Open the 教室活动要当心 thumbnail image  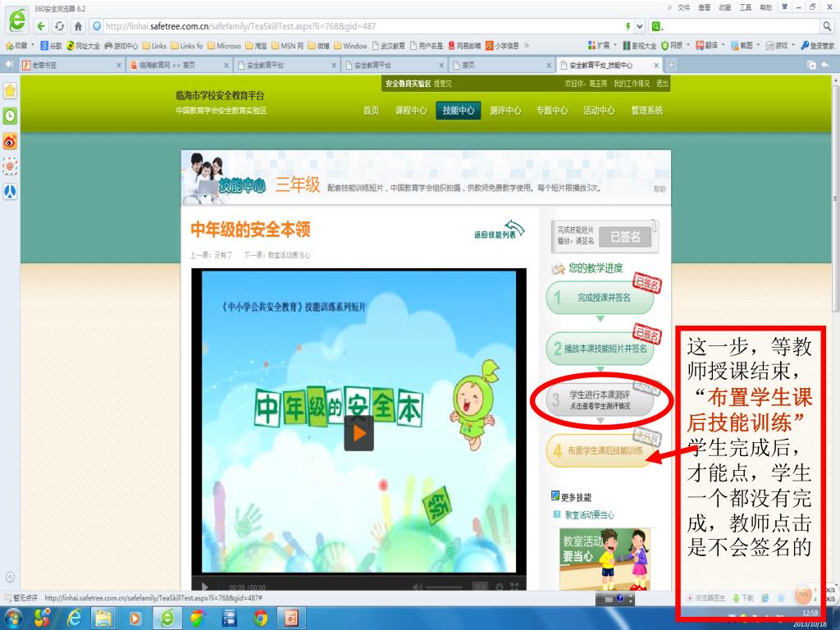click(x=605, y=559)
